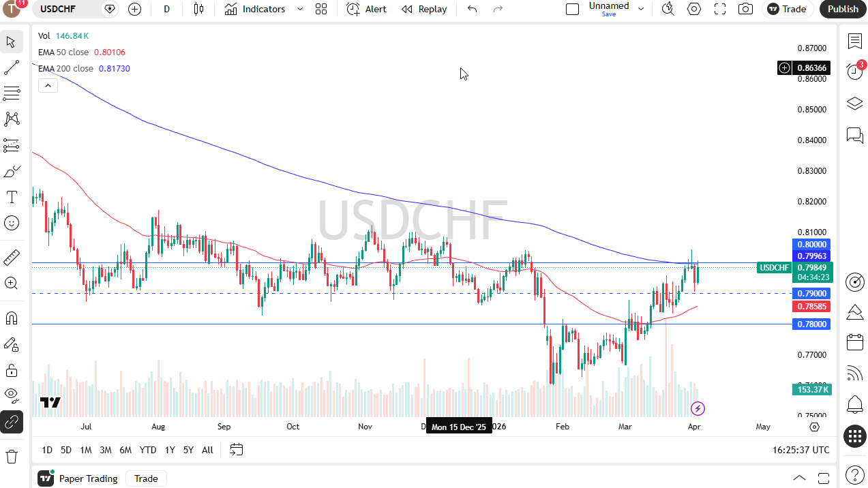Take a chart snapshot with camera icon

(746, 9)
